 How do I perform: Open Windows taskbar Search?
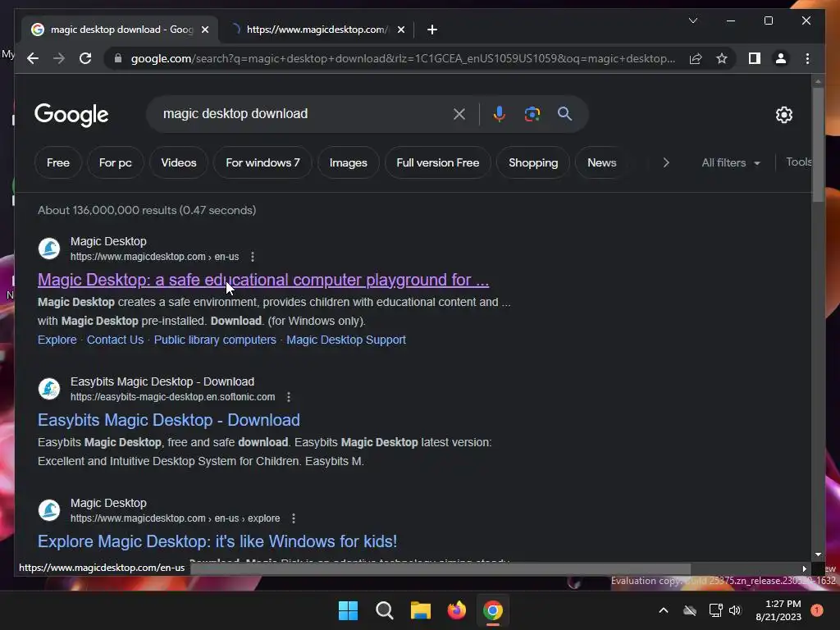(384, 610)
